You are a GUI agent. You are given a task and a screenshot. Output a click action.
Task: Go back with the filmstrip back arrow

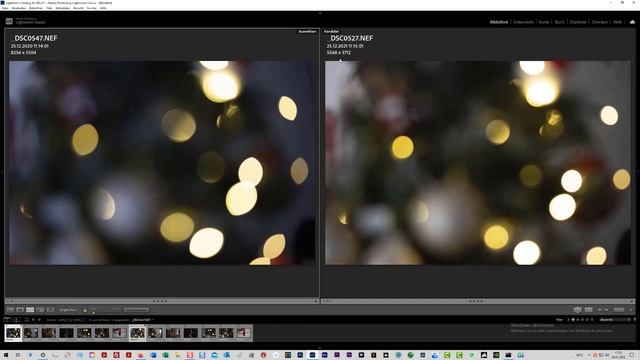coord(33,320)
